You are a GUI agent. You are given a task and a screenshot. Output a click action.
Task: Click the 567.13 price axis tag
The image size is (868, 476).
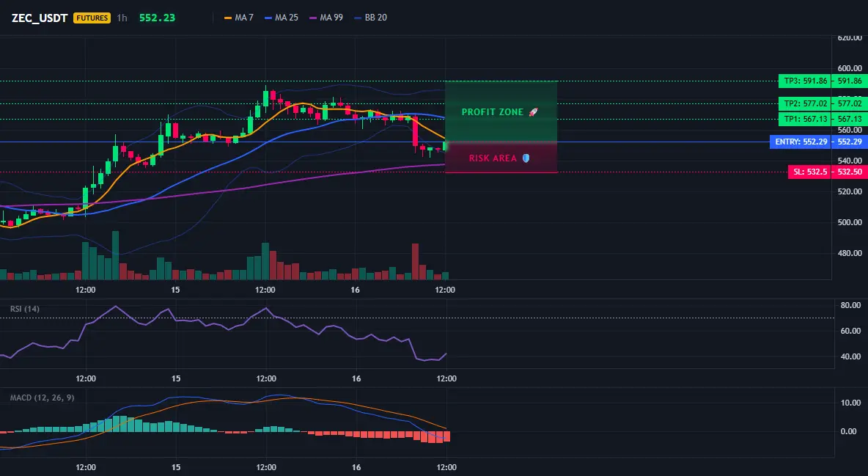(x=850, y=119)
